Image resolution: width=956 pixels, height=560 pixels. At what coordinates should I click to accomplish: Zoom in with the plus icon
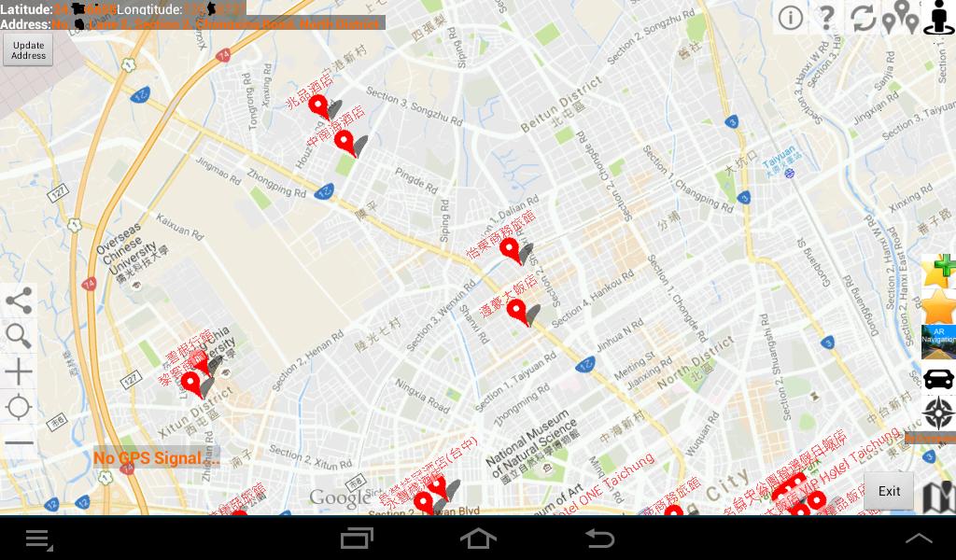pyautogui.click(x=19, y=371)
